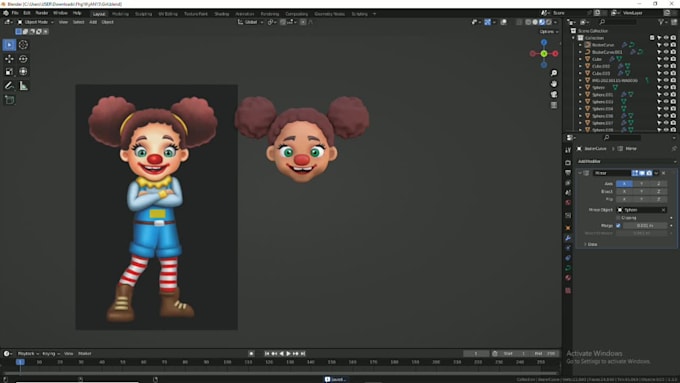This screenshot has height=383, width=680.
Task: Select the Cursor tool in toolbar
Action: (x=23, y=45)
